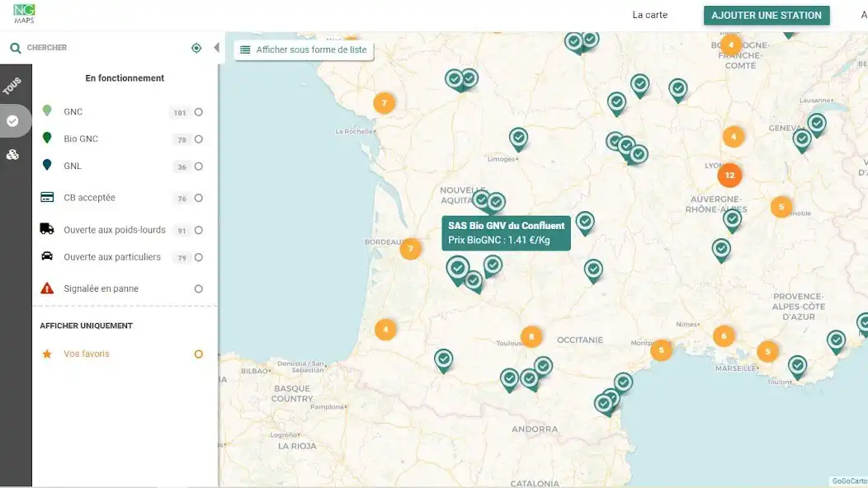Expand the orange cluster showing 12 stations

tap(729, 175)
